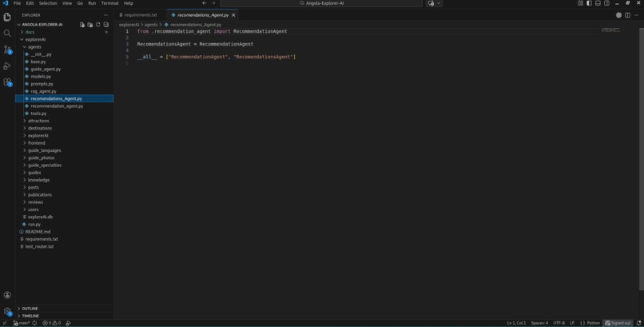This screenshot has height=327, width=644.
Task: Expand the TIMELINE section
Action: click(64, 316)
